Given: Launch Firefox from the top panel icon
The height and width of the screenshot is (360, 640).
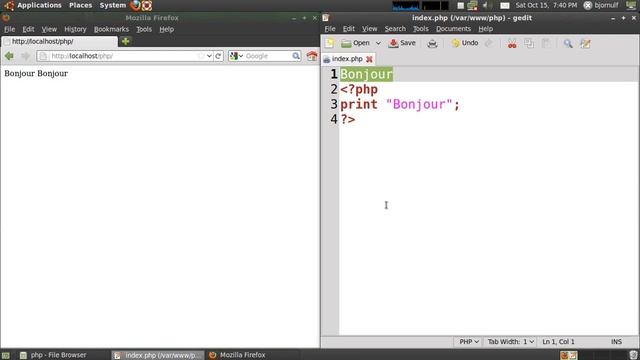Looking at the screenshot, I should click(135, 5).
